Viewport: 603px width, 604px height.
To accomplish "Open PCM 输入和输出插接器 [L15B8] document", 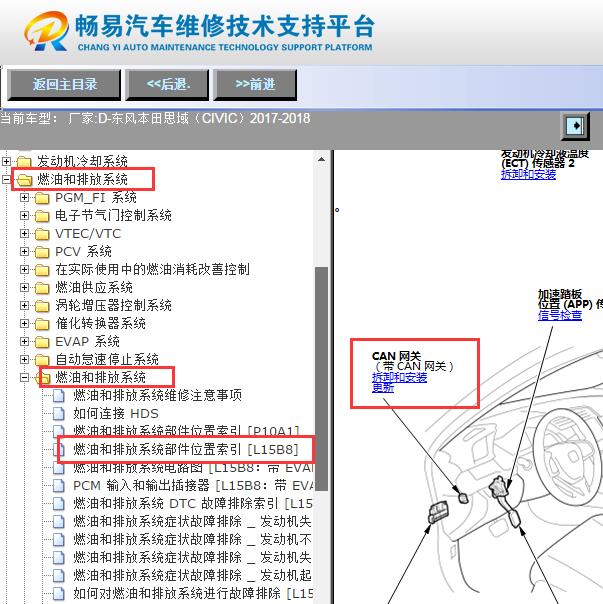I will pos(194,485).
